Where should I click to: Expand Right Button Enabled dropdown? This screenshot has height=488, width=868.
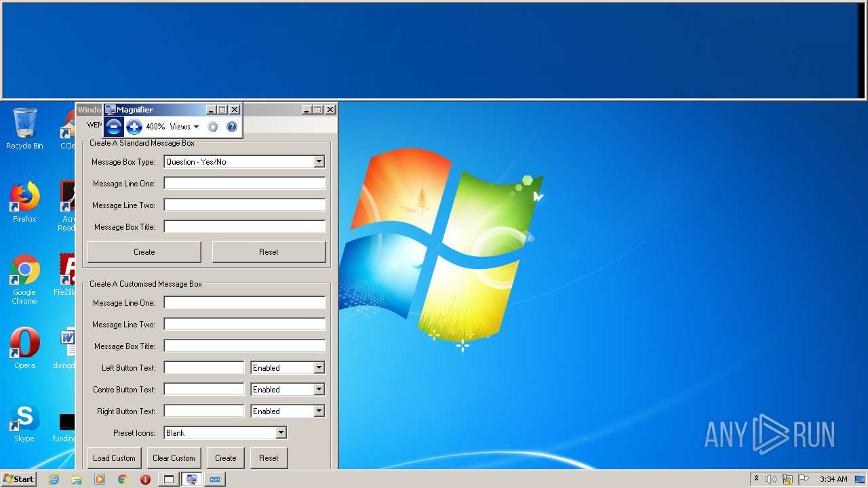(x=319, y=411)
